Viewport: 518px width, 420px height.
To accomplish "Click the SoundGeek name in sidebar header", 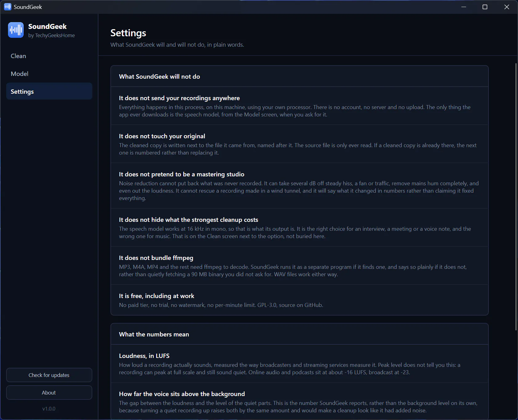I will (x=47, y=26).
